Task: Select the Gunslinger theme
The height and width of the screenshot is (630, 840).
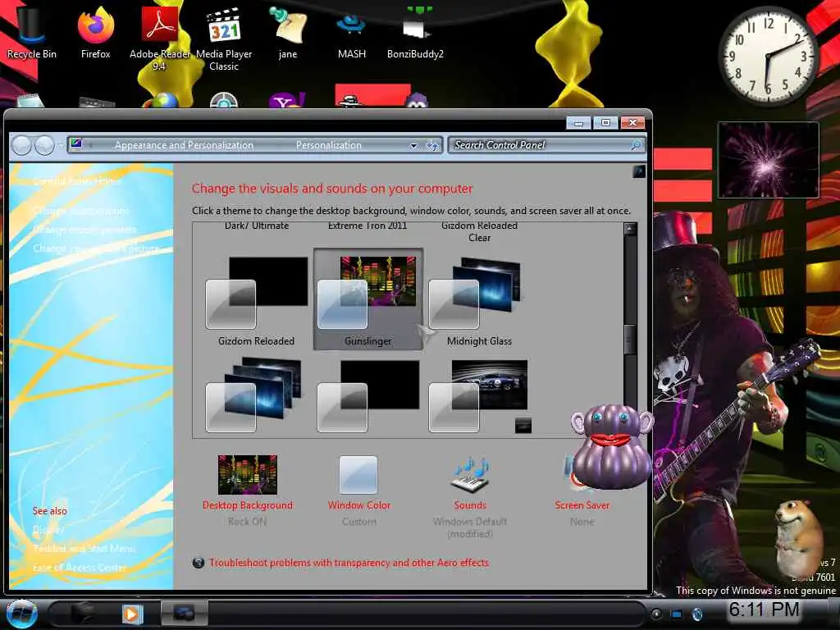Action: point(368,299)
